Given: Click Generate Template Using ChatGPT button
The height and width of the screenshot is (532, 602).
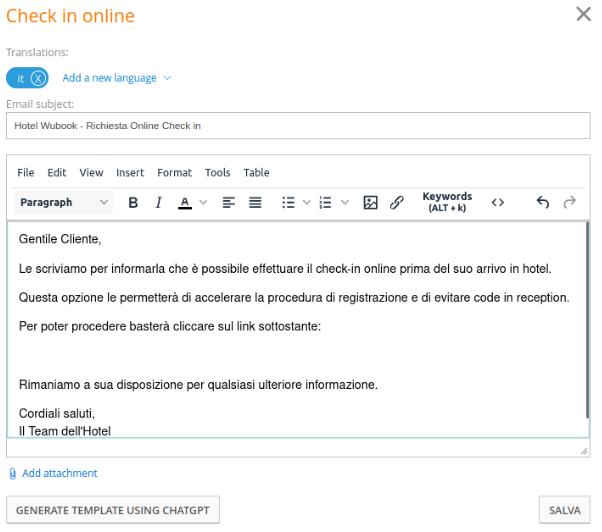Looking at the screenshot, I should pyautogui.click(x=113, y=510).
